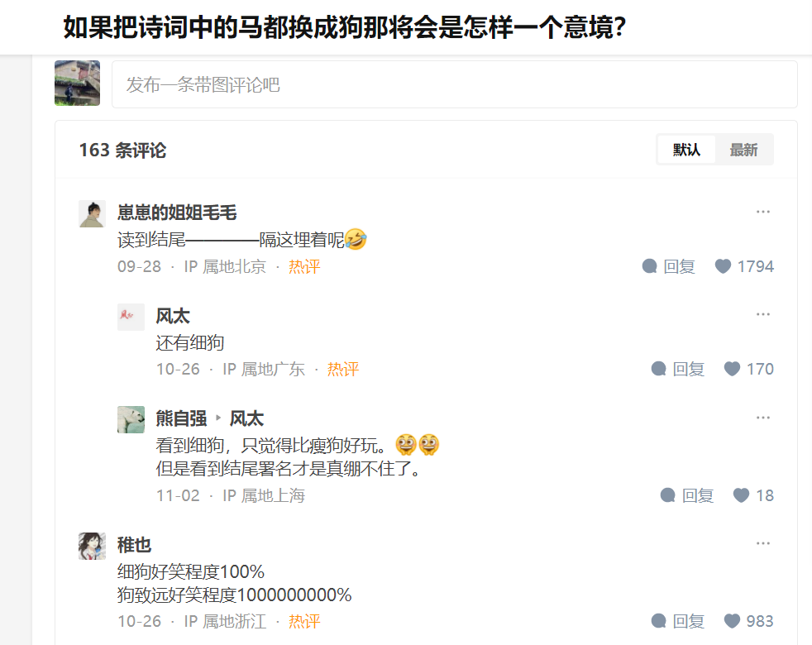Click the 发布一条带图评论吧 comment input box
This screenshot has width=812, height=645.
pos(455,84)
